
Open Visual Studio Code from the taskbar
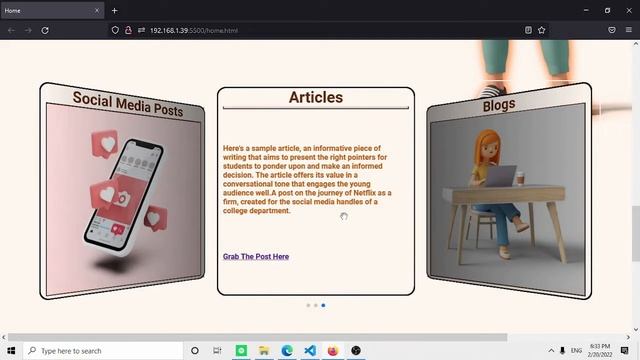pos(310,351)
